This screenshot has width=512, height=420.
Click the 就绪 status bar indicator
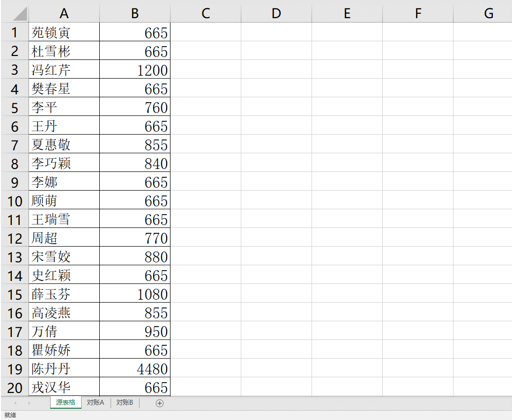pyautogui.click(x=10, y=415)
